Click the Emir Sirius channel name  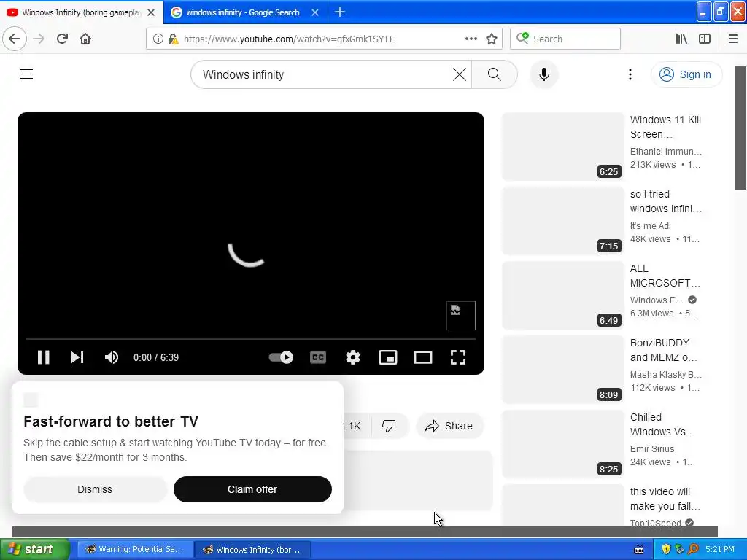click(x=652, y=448)
